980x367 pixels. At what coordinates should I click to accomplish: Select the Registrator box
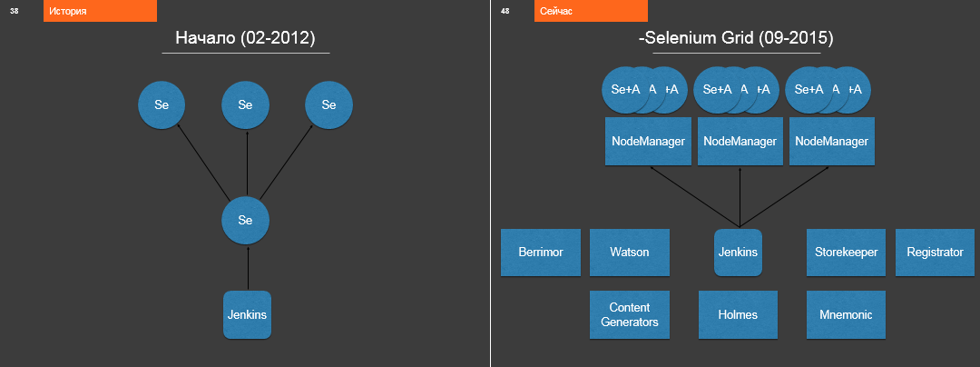click(935, 252)
